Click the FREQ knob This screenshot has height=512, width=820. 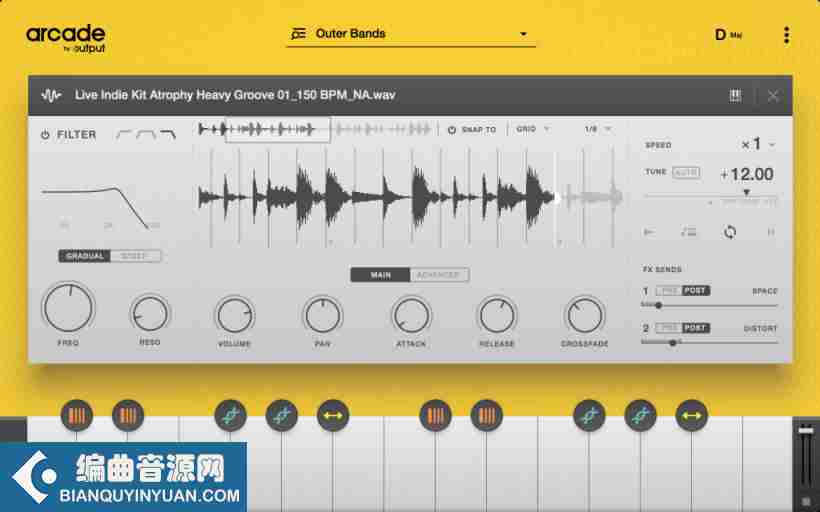tap(69, 308)
